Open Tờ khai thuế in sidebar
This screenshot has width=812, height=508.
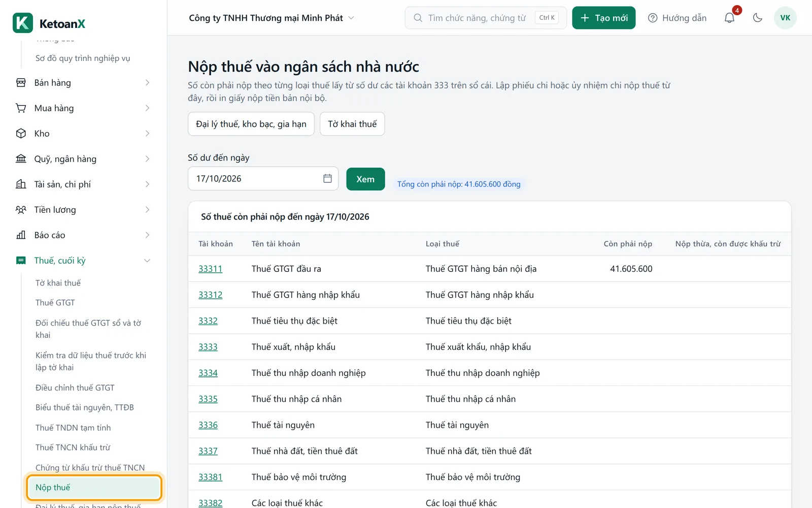click(x=58, y=283)
